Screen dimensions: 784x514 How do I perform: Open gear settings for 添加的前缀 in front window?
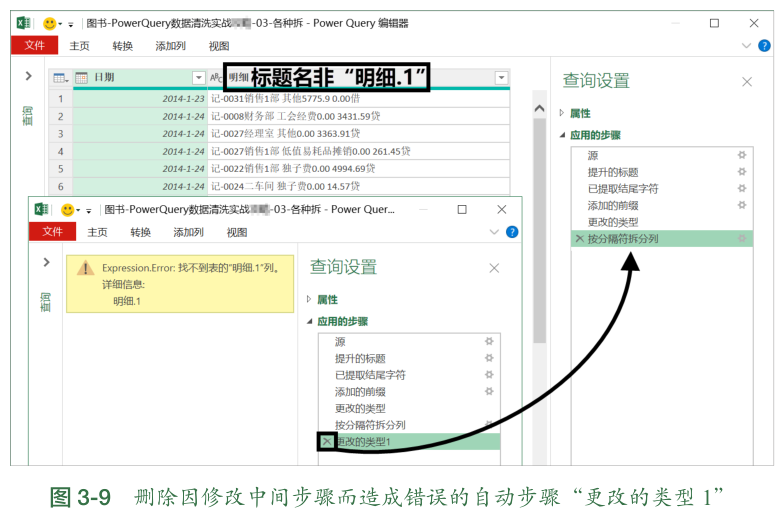tap(489, 390)
